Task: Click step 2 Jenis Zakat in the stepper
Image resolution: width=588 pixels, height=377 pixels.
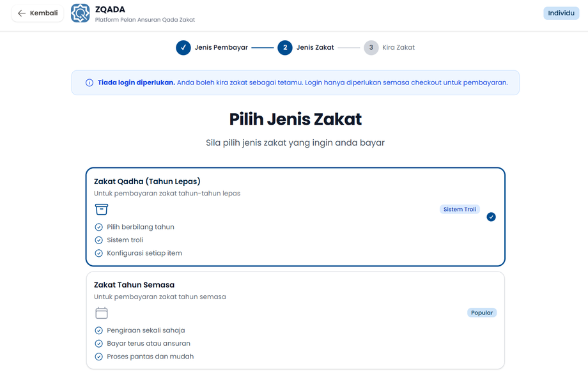Action: coord(285,47)
